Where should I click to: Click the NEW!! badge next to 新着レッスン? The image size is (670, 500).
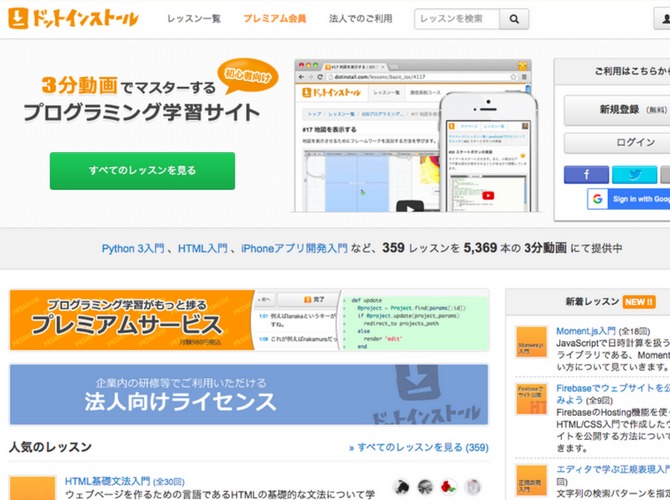[639, 302]
